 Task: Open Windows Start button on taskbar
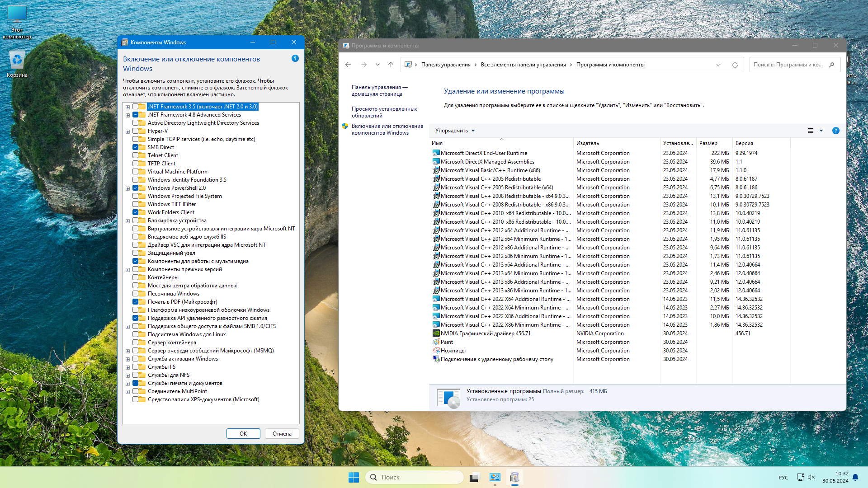(x=354, y=477)
